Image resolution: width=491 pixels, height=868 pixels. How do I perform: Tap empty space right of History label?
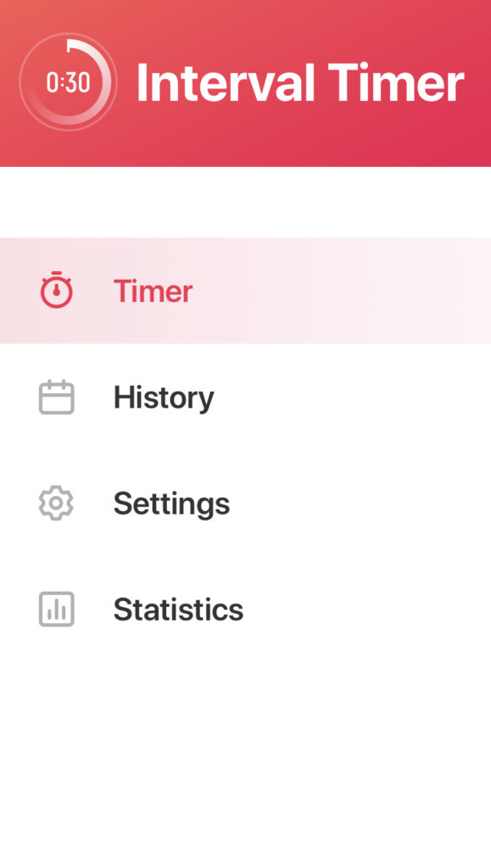pyautogui.click(x=354, y=397)
